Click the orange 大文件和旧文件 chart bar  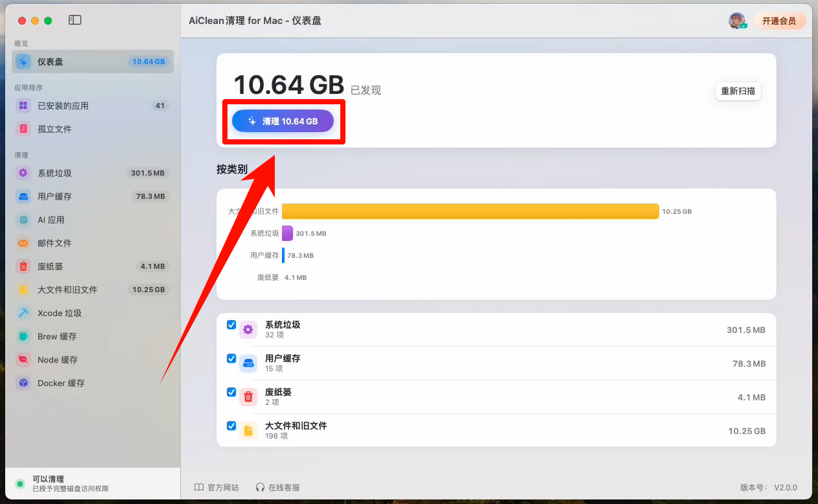point(471,211)
